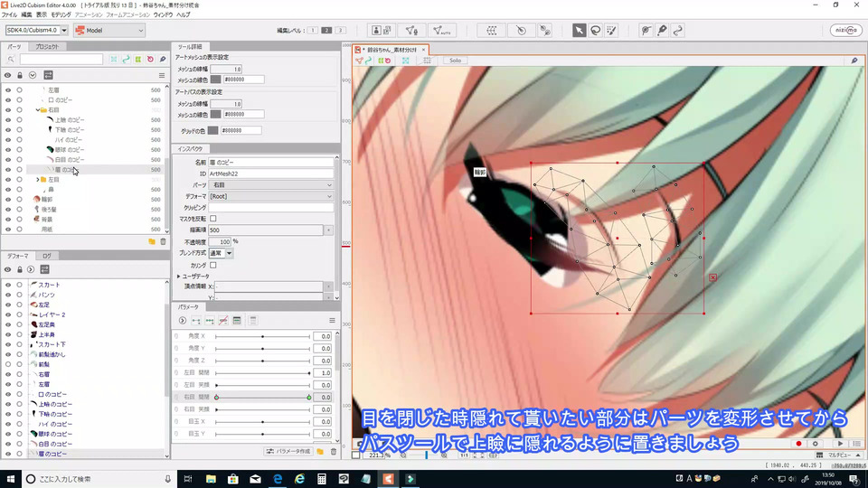This screenshot has width=868, height=488.
Task: Open the 表示 menu
Action: pos(42,15)
